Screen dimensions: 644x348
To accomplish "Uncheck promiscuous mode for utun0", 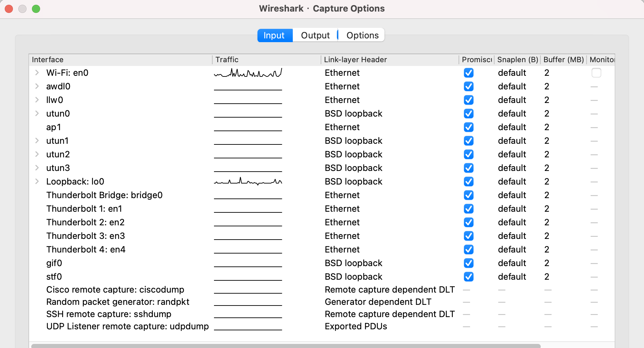I will click(469, 114).
